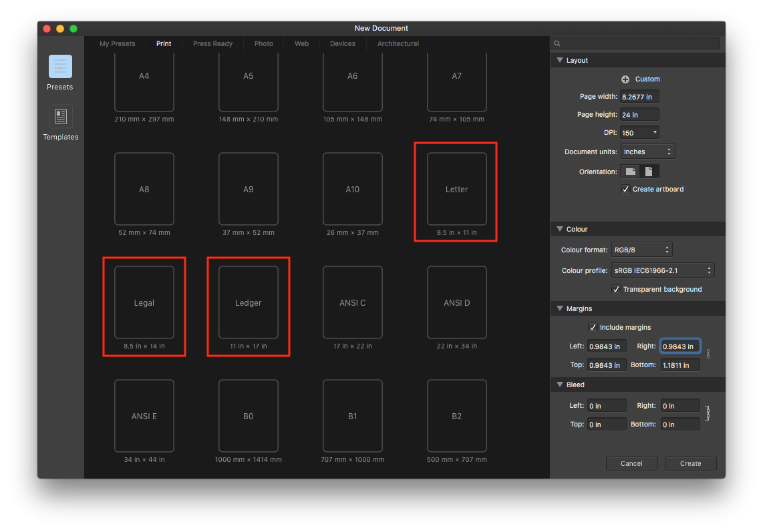The image size is (763, 532).
Task: Uncheck Transparent background
Action: tap(616, 289)
